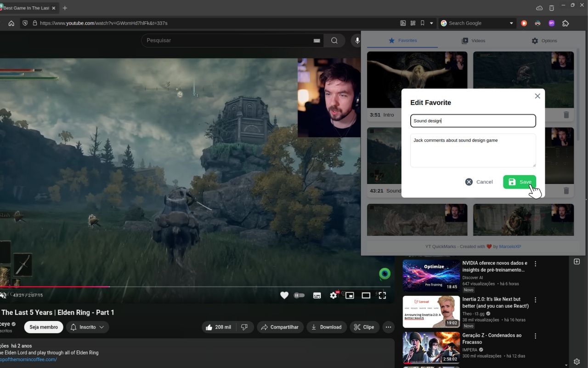
Task: Click the cloud sync icon in title bar
Action: (539, 8)
